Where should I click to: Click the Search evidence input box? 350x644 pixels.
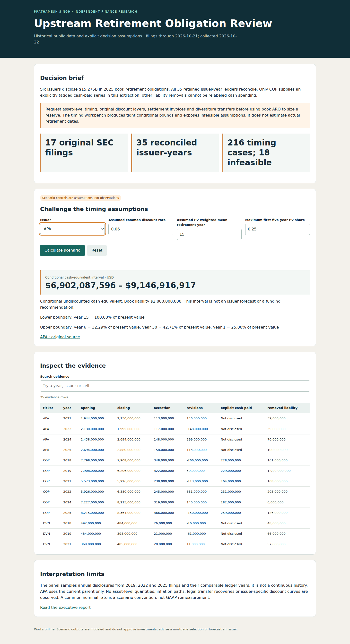click(175, 386)
